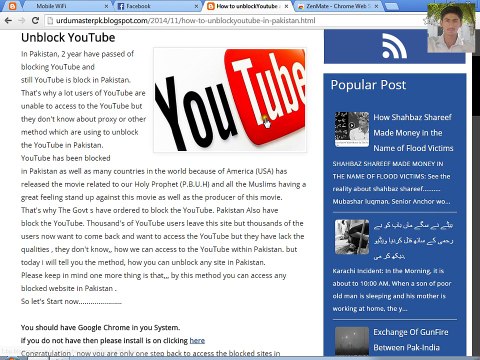Click the Blogger favicon on the first tab
The width and height of the screenshot is (480, 360).
(12, 6)
